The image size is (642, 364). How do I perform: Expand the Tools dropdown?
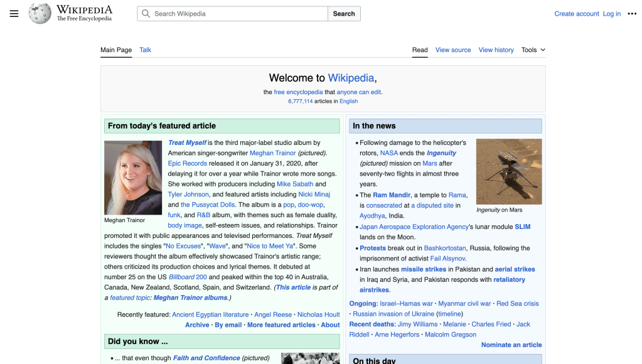tap(533, 50)
